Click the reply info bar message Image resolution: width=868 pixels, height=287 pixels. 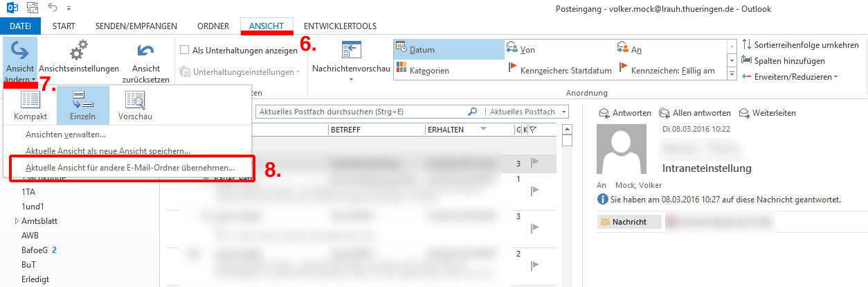coord(725,200)
